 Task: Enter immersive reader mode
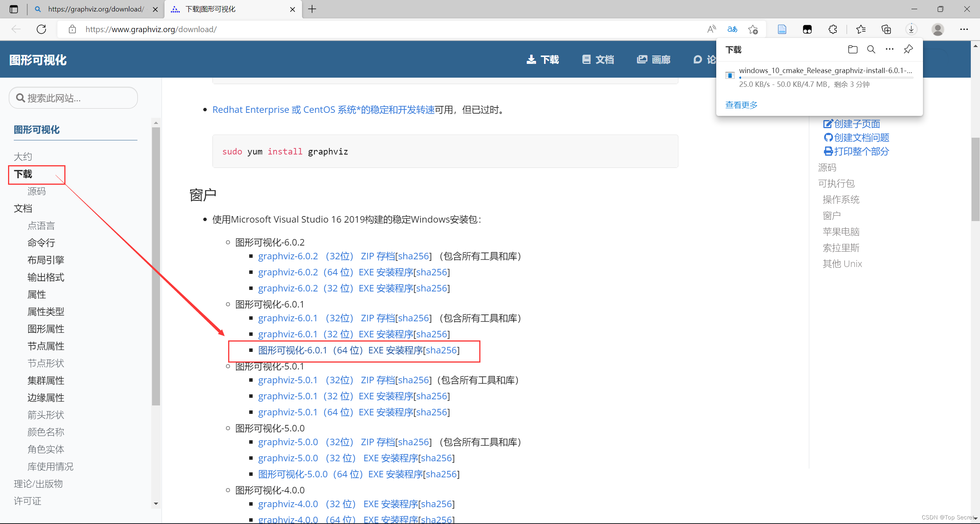coord(782,29)
